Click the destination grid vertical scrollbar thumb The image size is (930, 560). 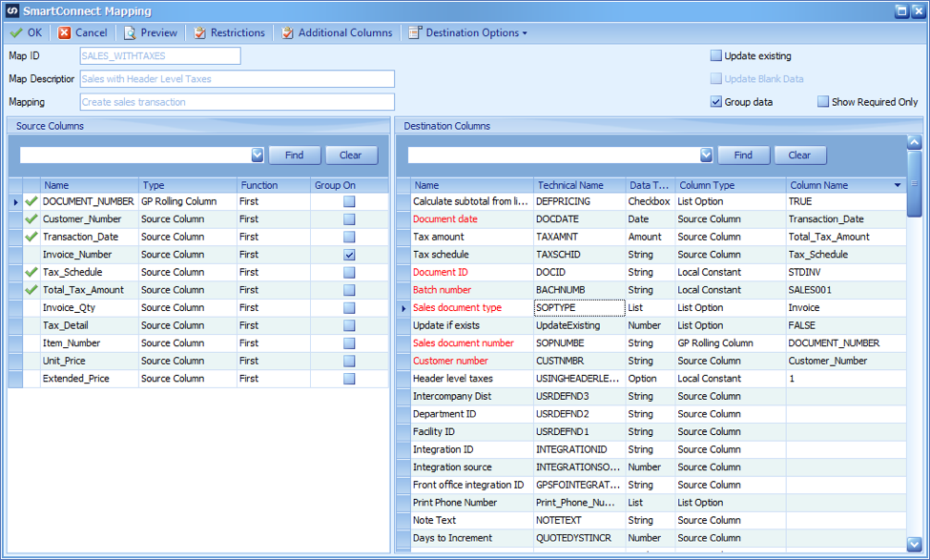click(914, 184)
